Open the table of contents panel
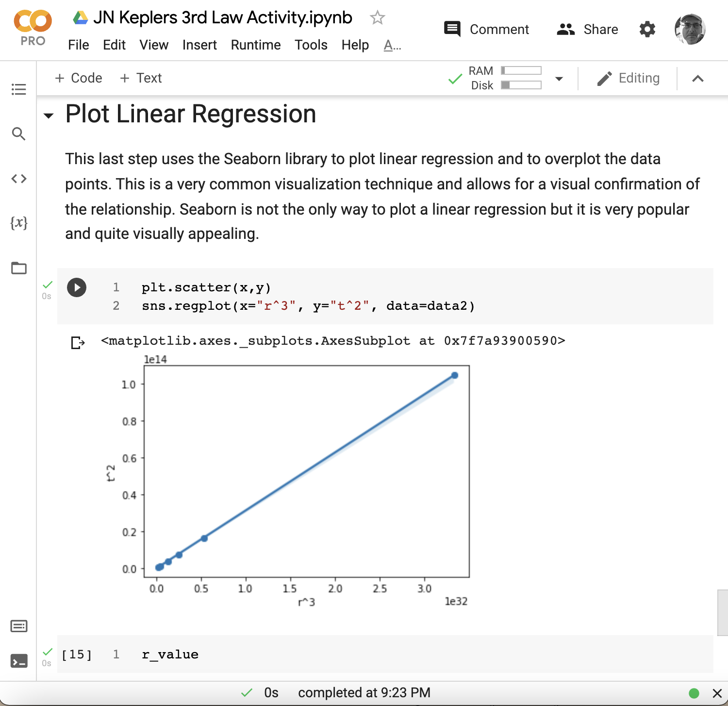This screenshot has width=728, height=706. pos(18,89)
